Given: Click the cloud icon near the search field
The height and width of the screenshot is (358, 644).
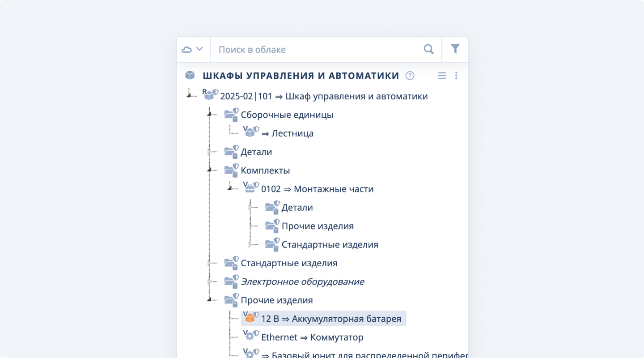Looking at the screenshot, I should [187, 49].
